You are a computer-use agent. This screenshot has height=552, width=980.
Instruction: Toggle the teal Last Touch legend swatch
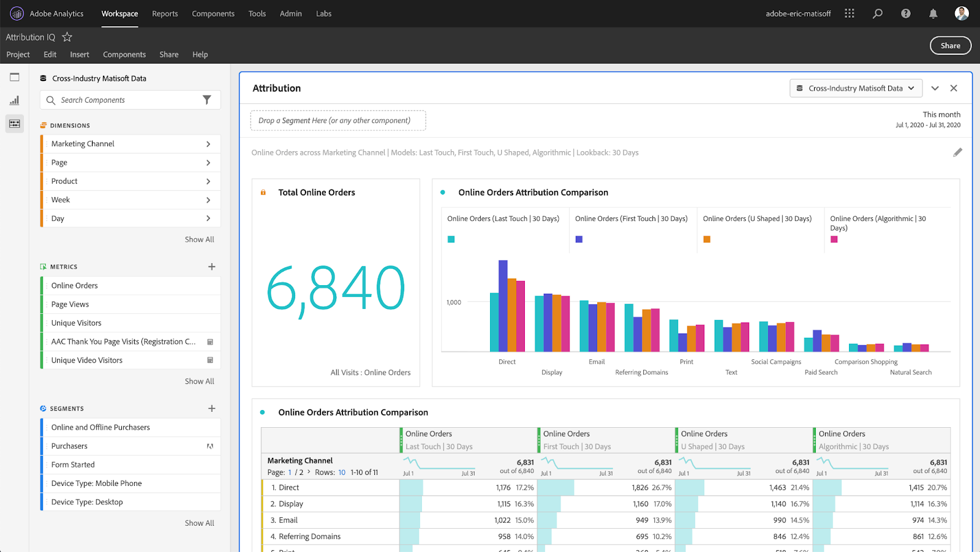[451, 239]
